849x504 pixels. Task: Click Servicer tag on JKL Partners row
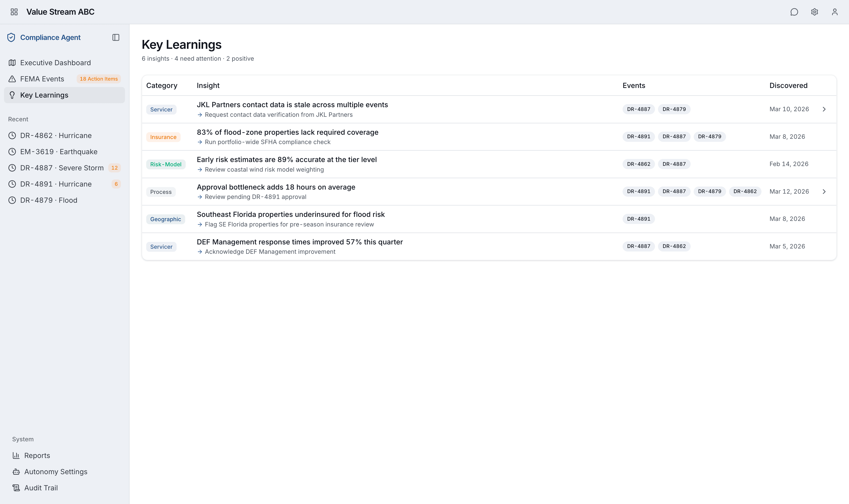coord(161,109)
